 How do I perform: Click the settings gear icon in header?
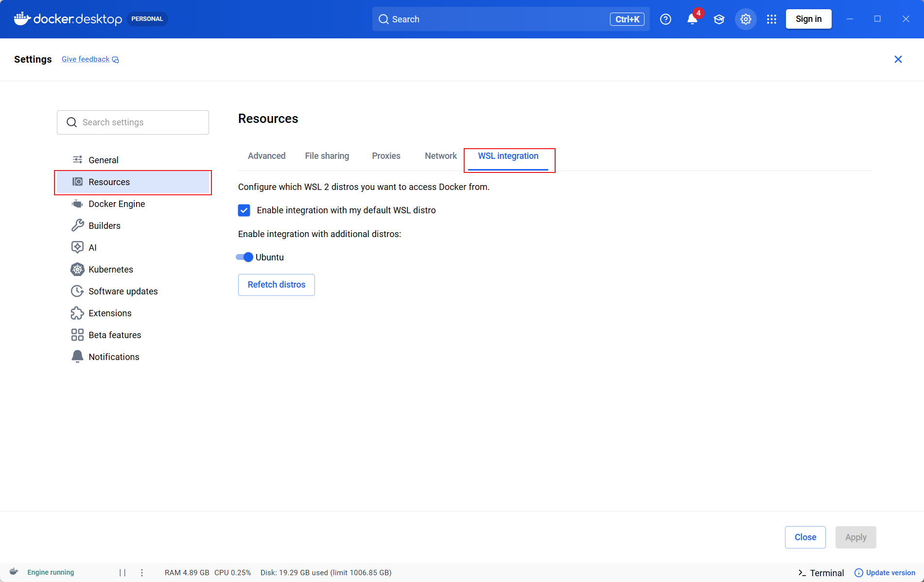coord(746,19)
